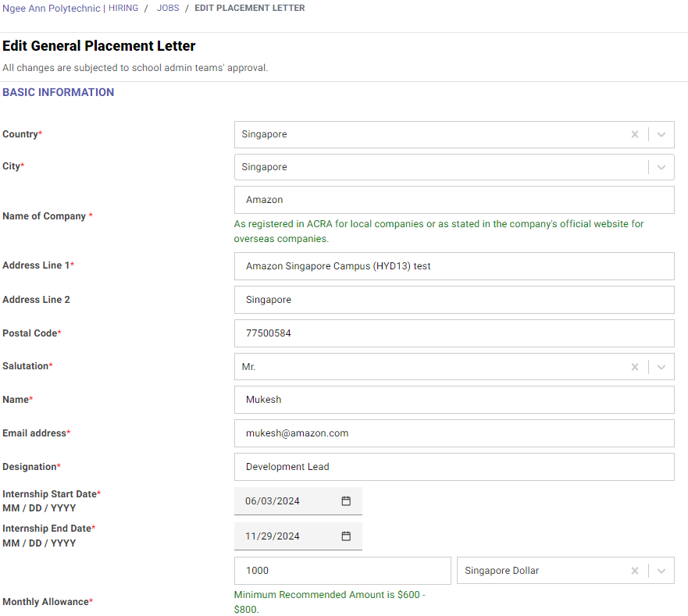
Task: Expand the City dropdown chevron
Action: pyautogui.click(x=661, y=167)
